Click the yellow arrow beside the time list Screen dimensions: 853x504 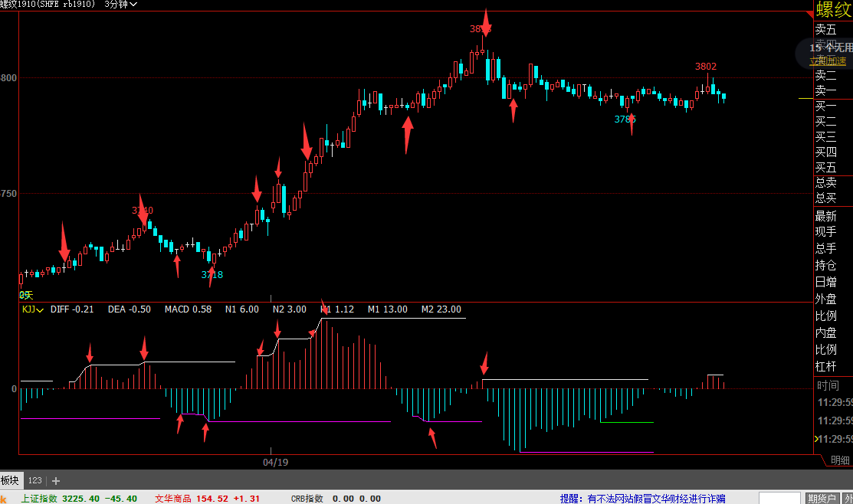point(816,439)
